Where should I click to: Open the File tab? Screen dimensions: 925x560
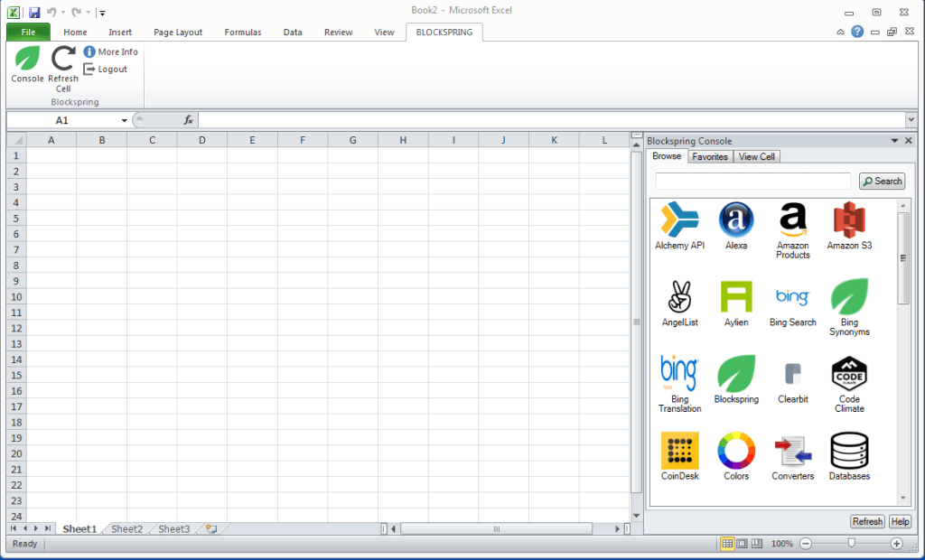(28, 32)
